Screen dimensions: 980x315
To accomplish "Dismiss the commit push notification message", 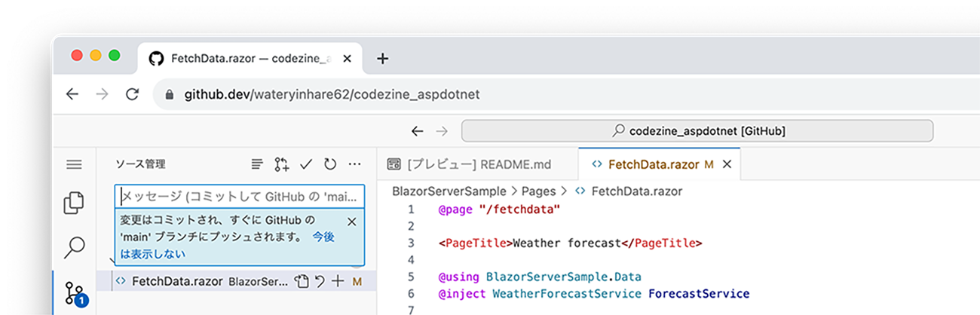I will coord(352,222).
